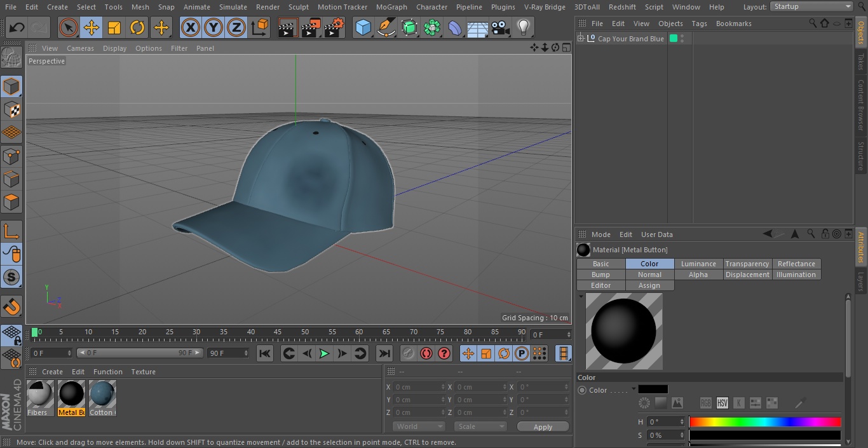This screenshot has height=448, width=868.
Task: Switch to Edges mode
Action: tap(11, 179)
